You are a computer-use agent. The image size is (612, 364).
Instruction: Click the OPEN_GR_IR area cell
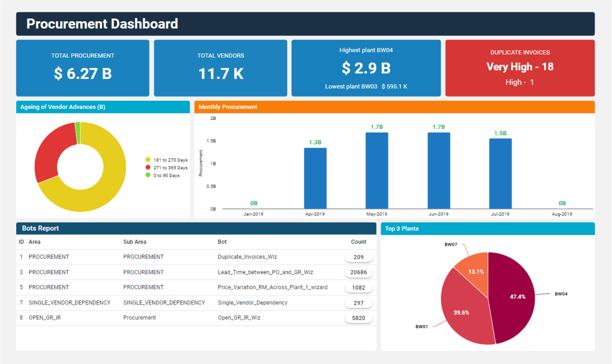pos(45,318)
